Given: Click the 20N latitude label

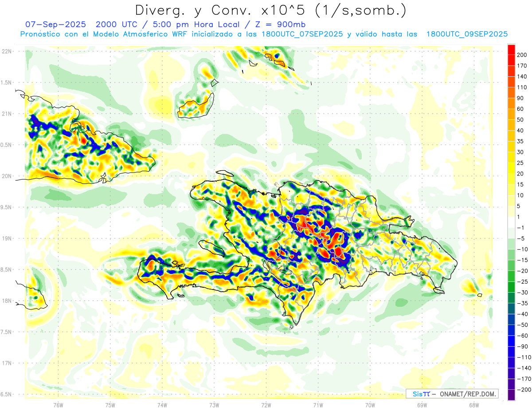Looking at the screenshot, I should [7, 176].
